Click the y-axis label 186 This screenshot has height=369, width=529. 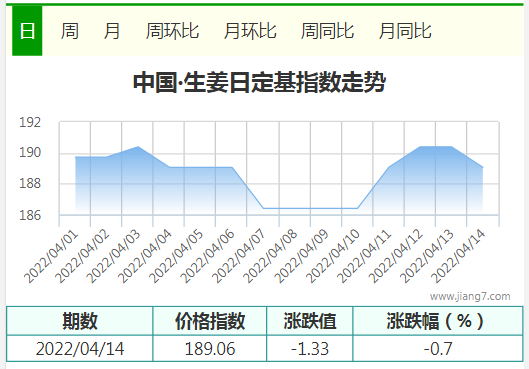coord(30,215)
